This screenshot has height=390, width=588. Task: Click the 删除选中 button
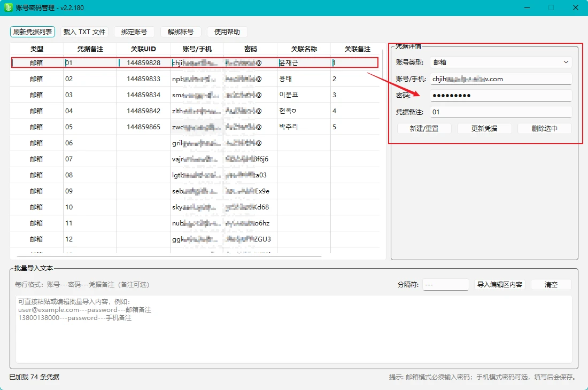(545, 129)
